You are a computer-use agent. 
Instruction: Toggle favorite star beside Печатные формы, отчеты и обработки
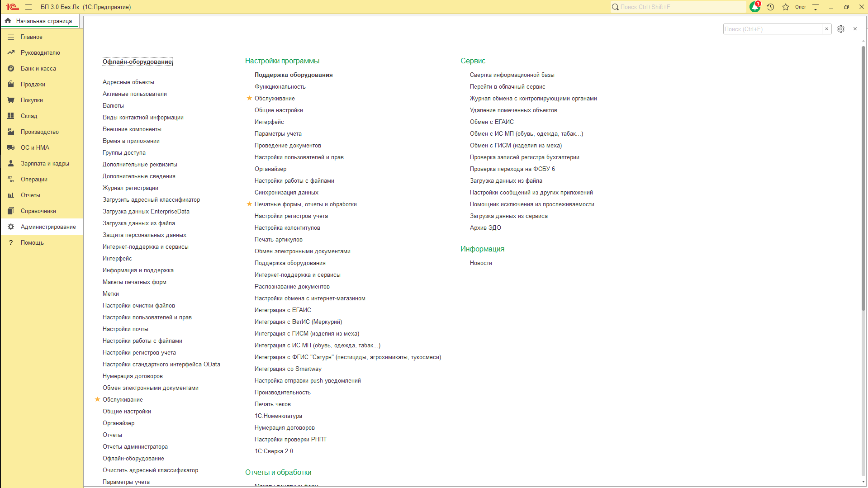coord(249,204)
